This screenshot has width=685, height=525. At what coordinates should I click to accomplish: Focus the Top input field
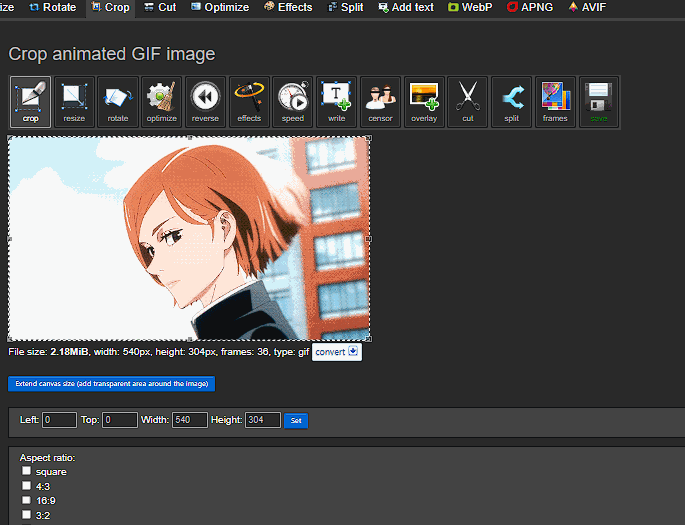[120, 420]
